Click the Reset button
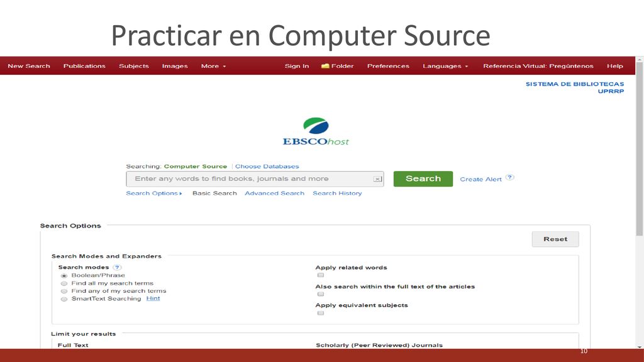 [555, 239]
